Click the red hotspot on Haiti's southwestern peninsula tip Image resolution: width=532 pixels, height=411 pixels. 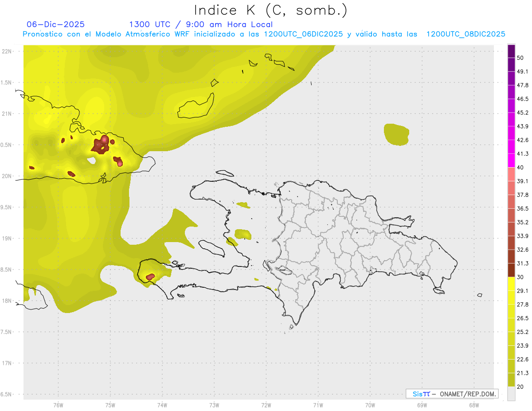[x=150, y=277]
